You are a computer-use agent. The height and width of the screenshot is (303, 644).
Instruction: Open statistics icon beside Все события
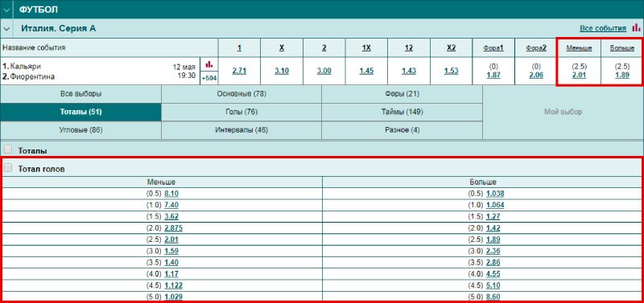(636, 27)
